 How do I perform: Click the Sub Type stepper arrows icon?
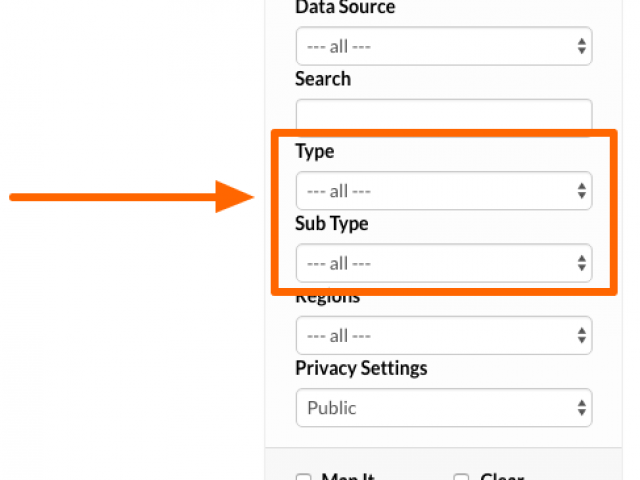coord(582,263)
